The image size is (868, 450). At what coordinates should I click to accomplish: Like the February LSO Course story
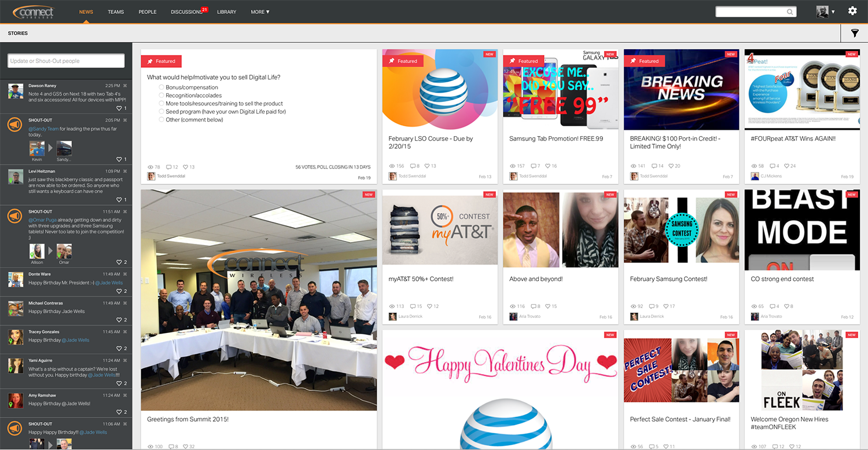[x=426, y=166]
